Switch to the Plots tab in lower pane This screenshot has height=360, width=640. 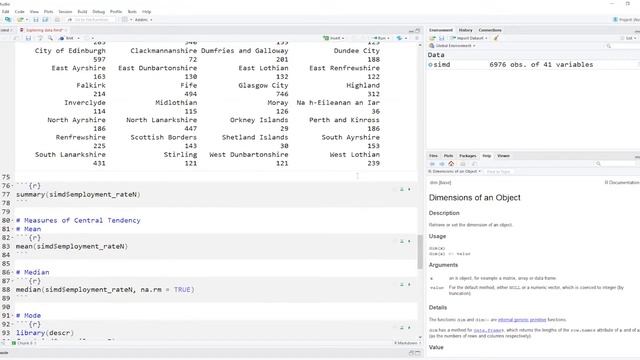coord(448,156)
